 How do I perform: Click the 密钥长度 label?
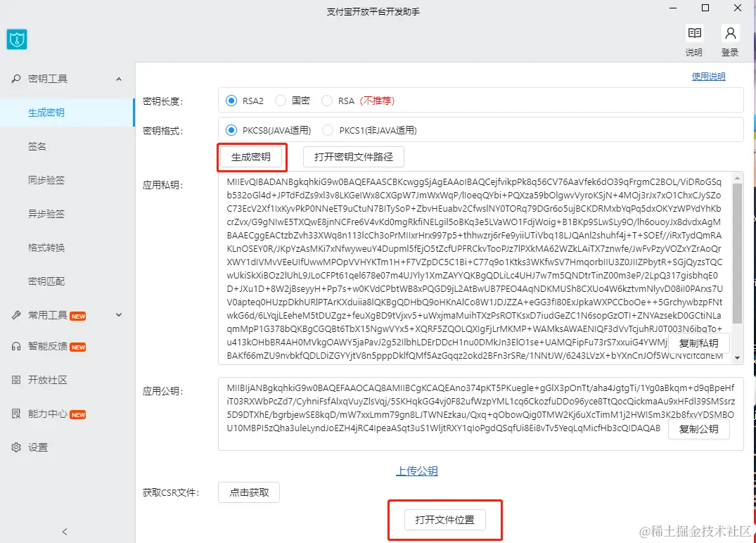click(162, 101)
